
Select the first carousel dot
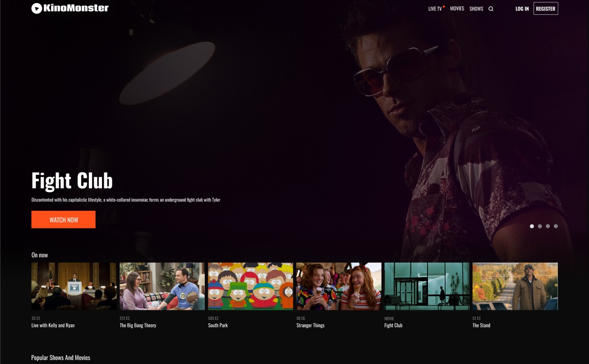[x=532, y=226]
